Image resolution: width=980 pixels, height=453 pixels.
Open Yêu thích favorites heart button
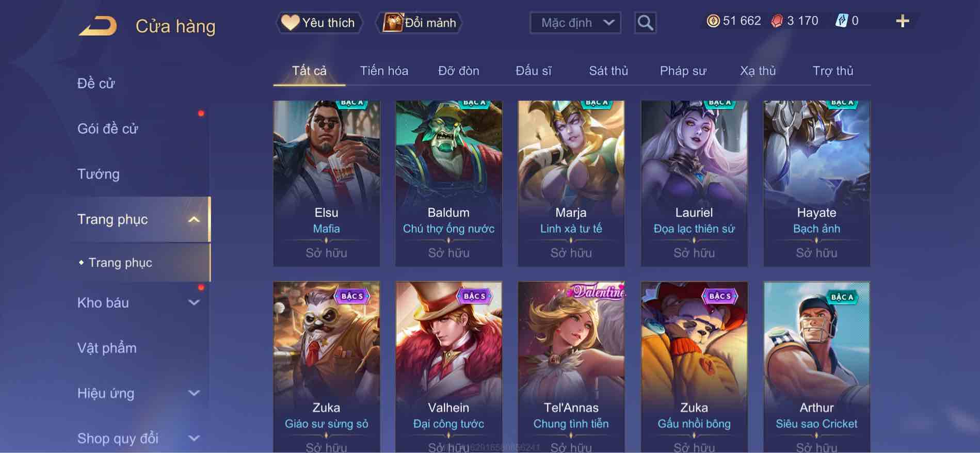(x=319, y=23)
